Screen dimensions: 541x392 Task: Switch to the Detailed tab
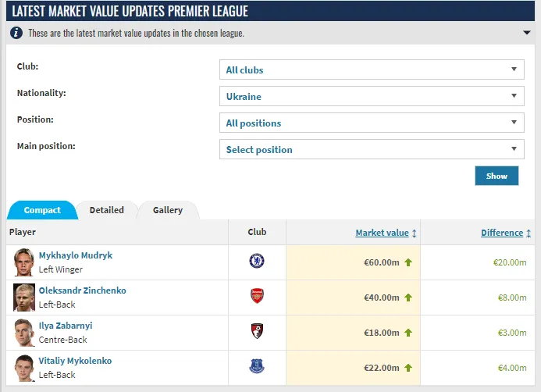coord(107,210)
